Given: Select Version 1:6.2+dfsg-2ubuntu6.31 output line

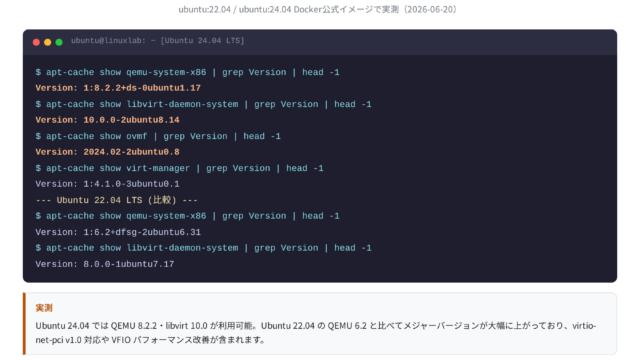Looking at the screenshot, I should pyautogui.click(x=118, y=232).
